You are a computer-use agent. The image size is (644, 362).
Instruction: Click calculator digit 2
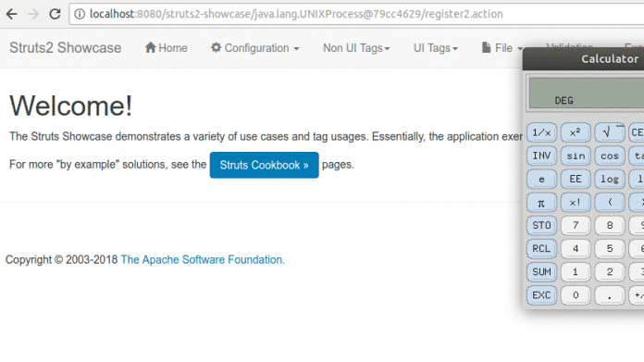[610, 272]
